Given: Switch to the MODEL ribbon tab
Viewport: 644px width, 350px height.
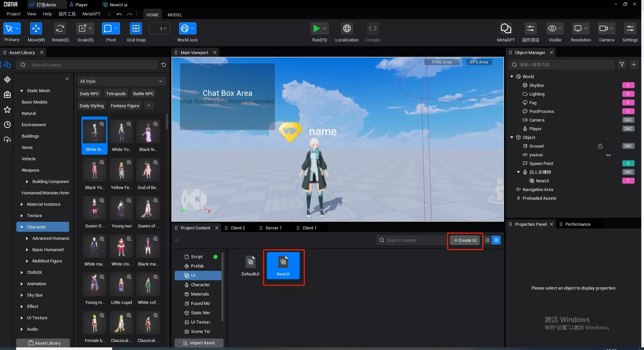Looking at the screenshot, I should 175,15.
